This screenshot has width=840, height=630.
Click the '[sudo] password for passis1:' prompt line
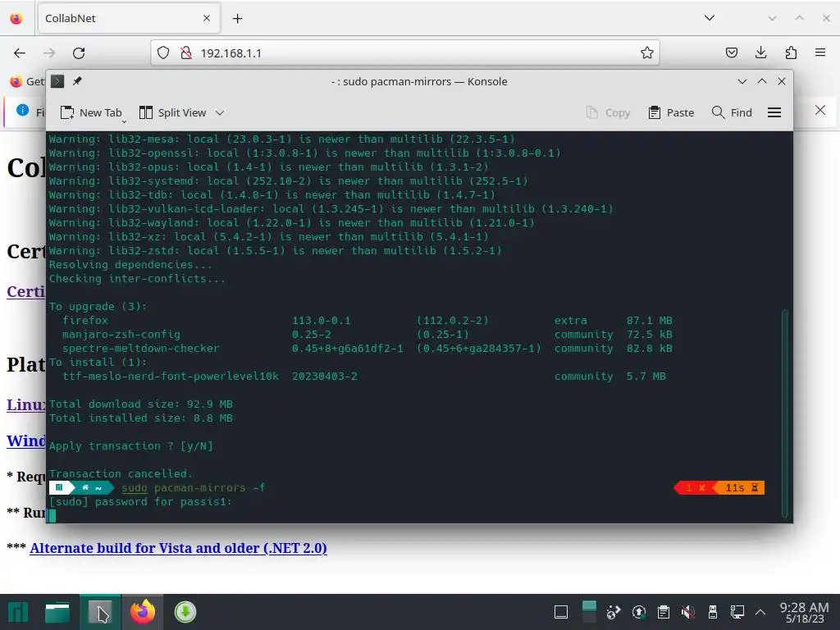140,502
